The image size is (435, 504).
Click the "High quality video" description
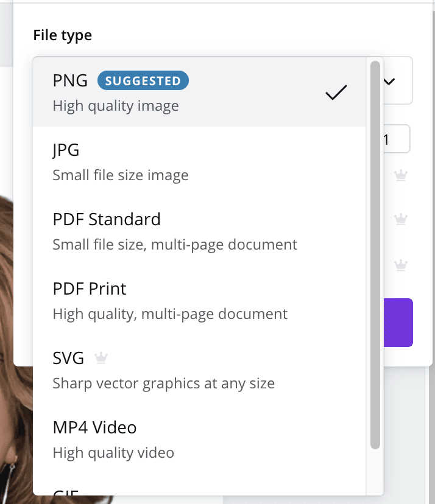pyautogui.click(x=113, y=453)
